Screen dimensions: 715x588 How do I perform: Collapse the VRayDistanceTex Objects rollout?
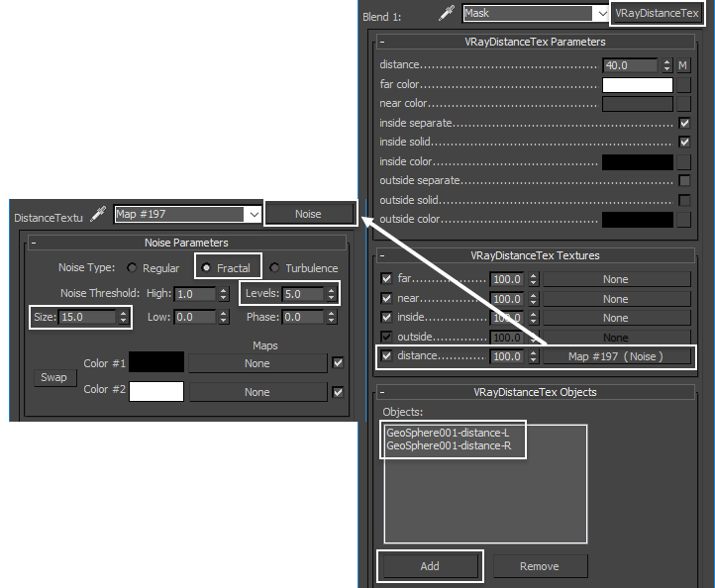click(x=382, y=392)
